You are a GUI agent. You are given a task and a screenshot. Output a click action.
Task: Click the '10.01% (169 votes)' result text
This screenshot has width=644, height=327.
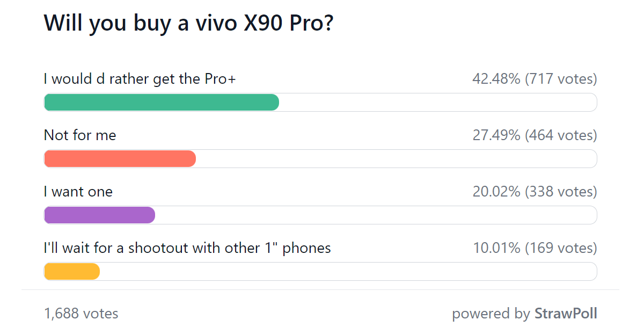tap(536, 248)
